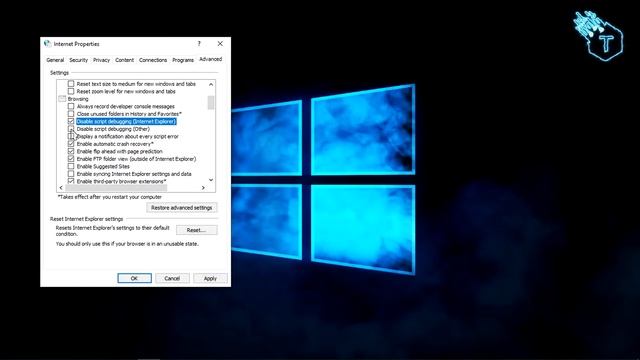Viewport: 640px width, 360px height.
Task: Enable Reset text size to medium checkbox
Action: [71, 84]
